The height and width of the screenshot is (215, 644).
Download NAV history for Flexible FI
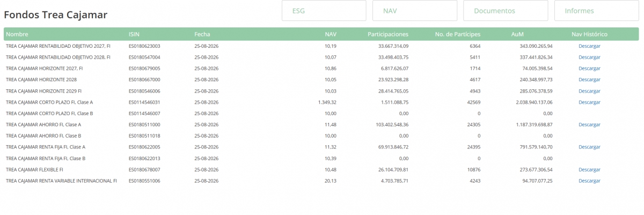tap(589, 170)
